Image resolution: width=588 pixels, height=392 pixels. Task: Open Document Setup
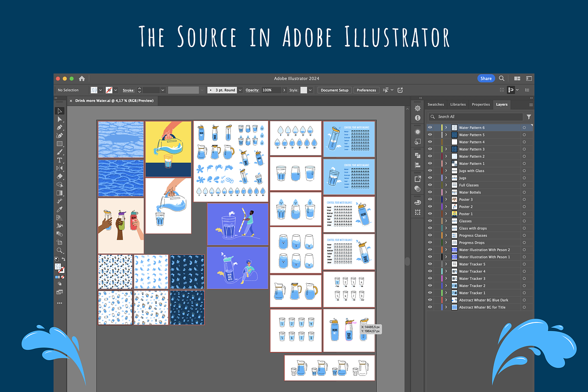click(x=335, y=90)
